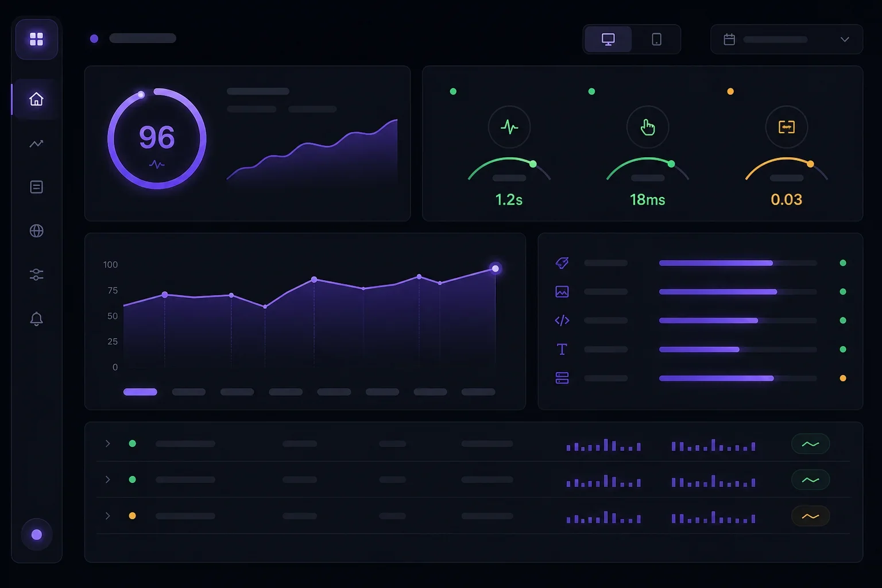Click the glowing end point of the line chart
Viewport: 882px width, 588px height.
click(496, 268)
